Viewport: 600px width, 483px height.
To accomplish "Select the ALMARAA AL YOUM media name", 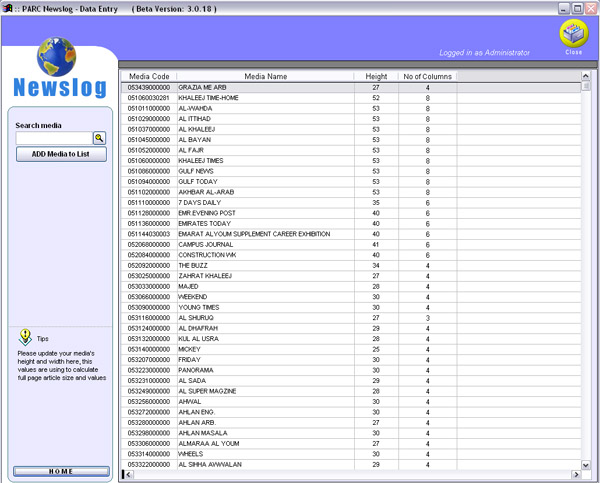I will pos(209,444).
